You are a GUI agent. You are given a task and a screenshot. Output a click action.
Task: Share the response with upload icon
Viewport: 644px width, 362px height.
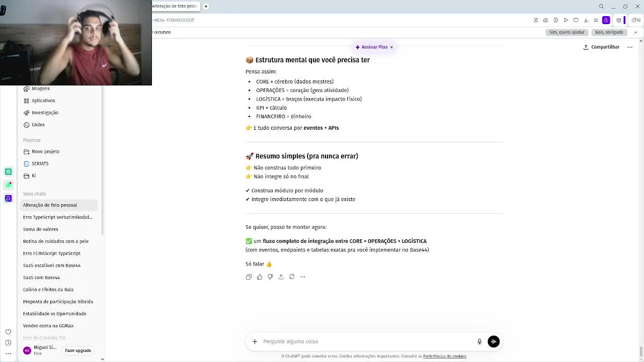[281, 277]
